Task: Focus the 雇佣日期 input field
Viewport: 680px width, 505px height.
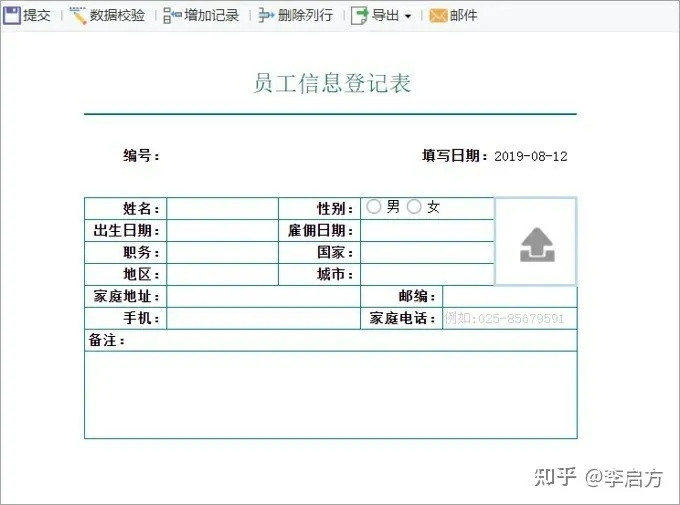Action: click(x=427, y=230)
